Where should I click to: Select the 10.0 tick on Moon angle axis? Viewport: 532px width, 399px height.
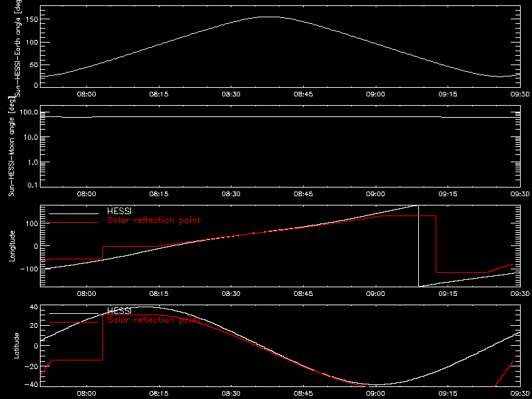point(30,137)
